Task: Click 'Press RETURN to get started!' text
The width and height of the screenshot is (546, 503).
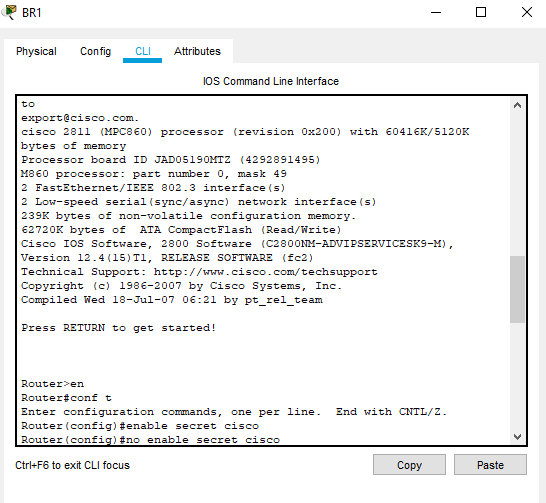Action: pos(119,328)
